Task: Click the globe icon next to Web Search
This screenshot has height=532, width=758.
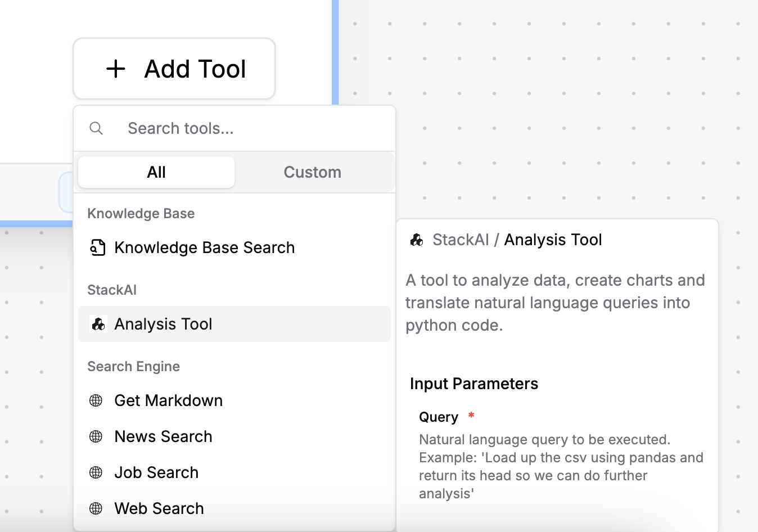Action: pyautogui.click(x=96, y=508)
